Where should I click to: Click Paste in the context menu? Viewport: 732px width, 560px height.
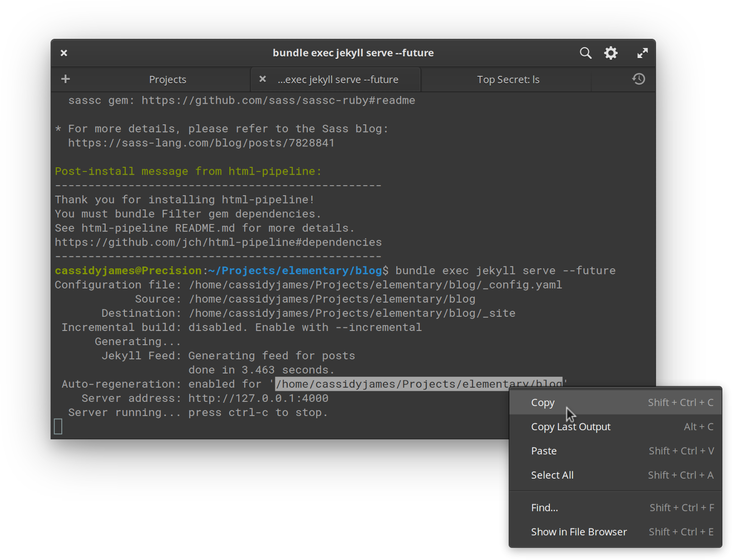coord(544,451)
